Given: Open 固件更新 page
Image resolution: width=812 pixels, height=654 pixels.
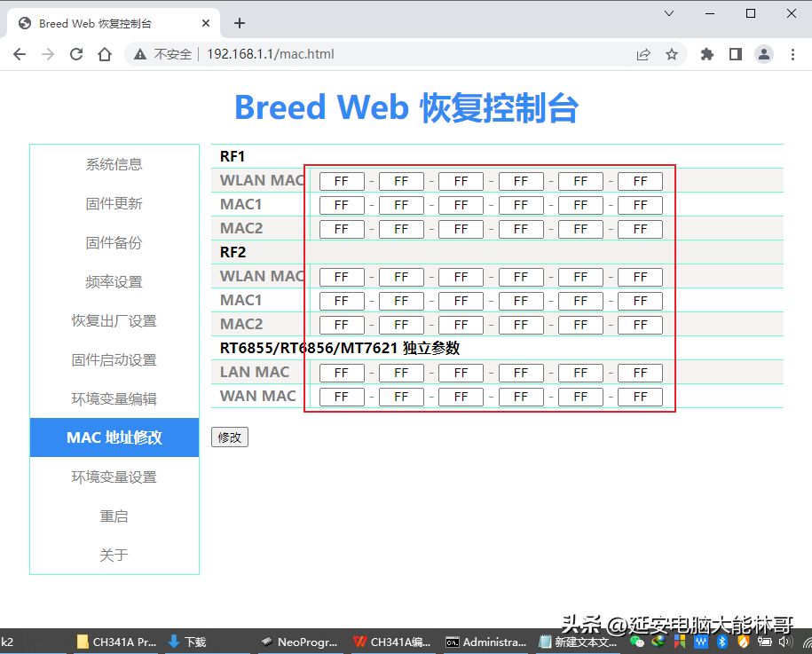Looking at the screenshot, I should [x=114, y=203].
